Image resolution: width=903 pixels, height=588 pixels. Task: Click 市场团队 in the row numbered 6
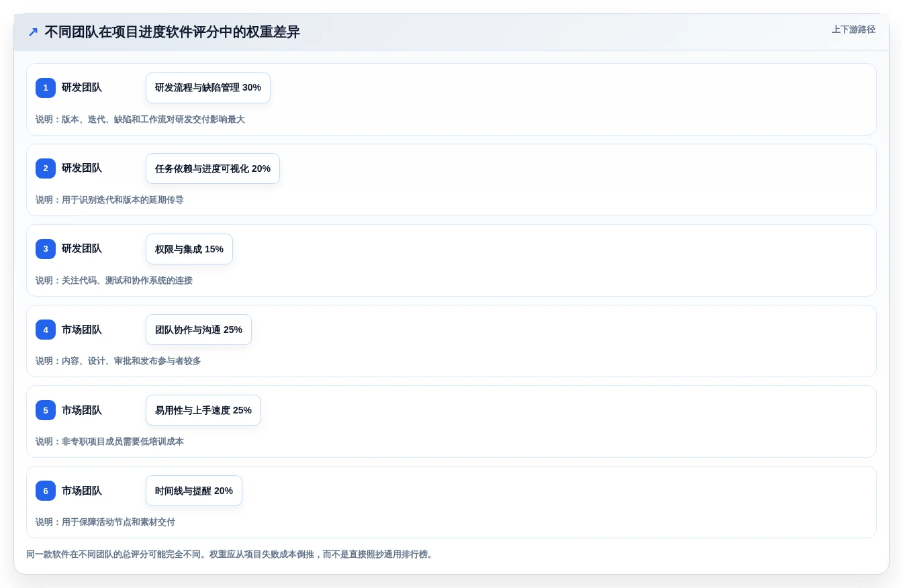82,491
